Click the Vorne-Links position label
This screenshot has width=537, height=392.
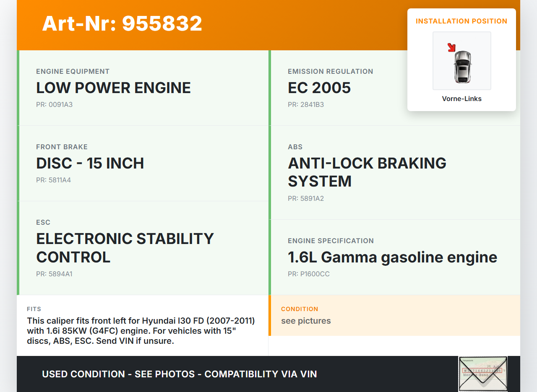pos(461,99)
